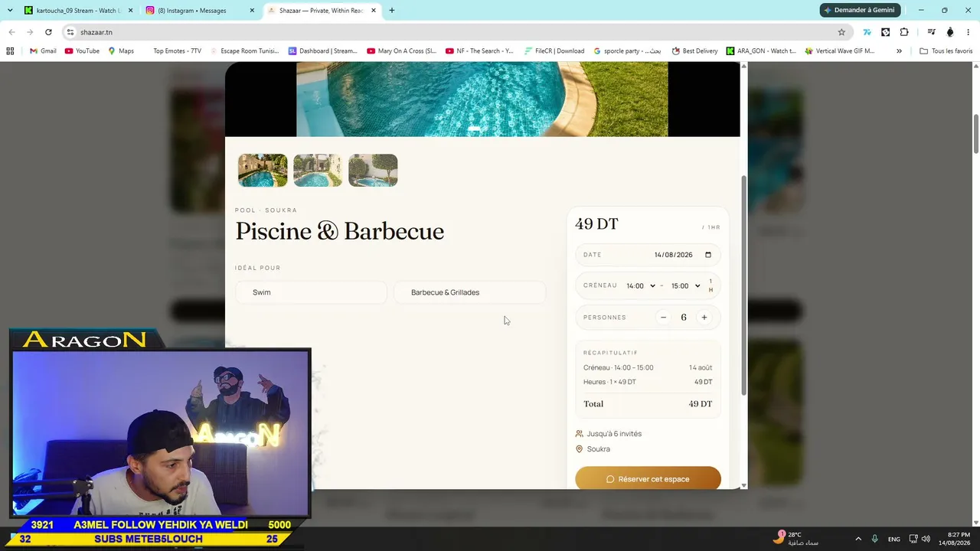The height and width of the screenshot is (551, 980).
Task: Open the Chrome profile avatar
Action: tap(950, 32)
